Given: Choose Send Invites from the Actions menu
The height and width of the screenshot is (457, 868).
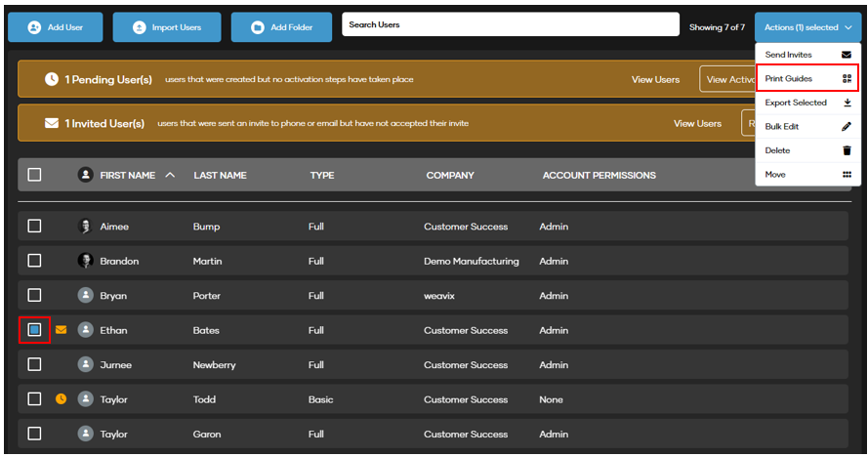Looking at the screenshot, I should pyautogui.click(x=807, y=55).
